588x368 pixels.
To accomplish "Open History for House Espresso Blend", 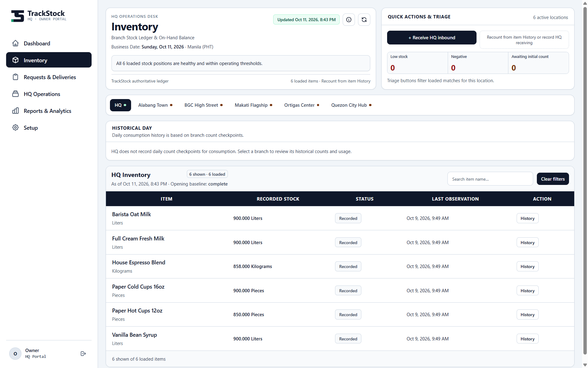I will tap(527, 266).
